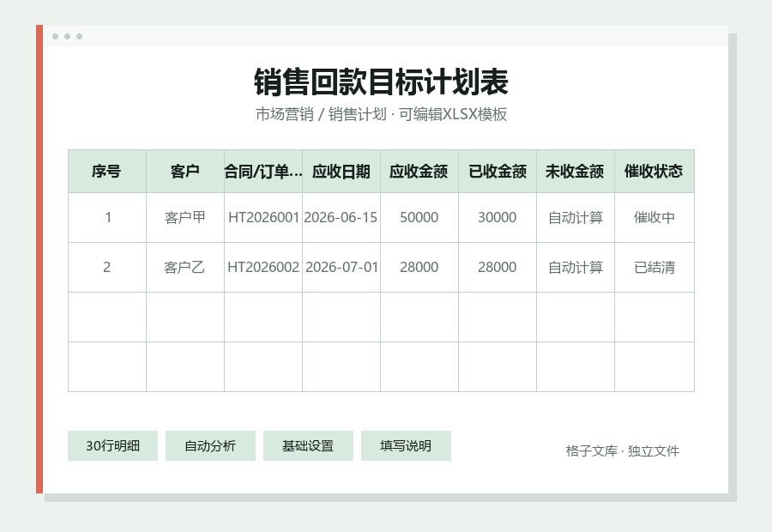Select the 合同/订单… column header
772x532 pixels.
coord(263,172)
